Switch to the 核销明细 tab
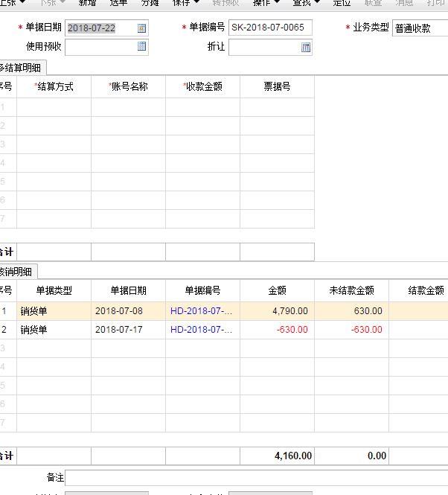The height and width of the screenshot is (495, 448). [18, 272]
